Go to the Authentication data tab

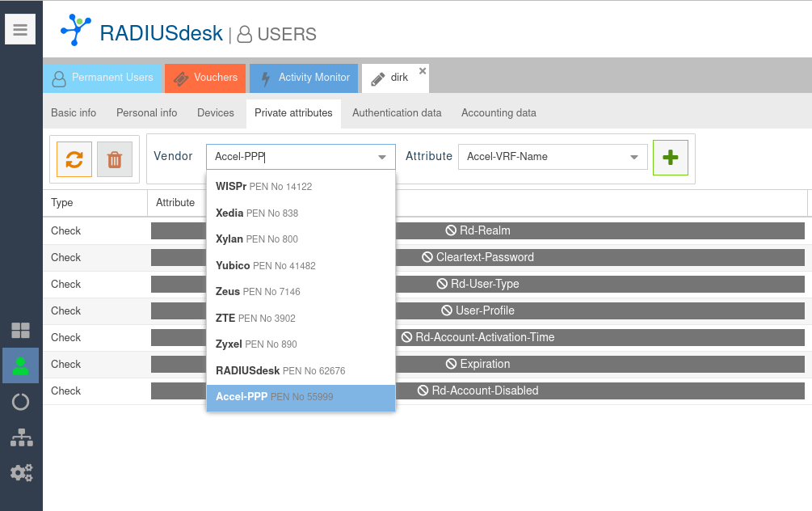[x=397, y=113]
